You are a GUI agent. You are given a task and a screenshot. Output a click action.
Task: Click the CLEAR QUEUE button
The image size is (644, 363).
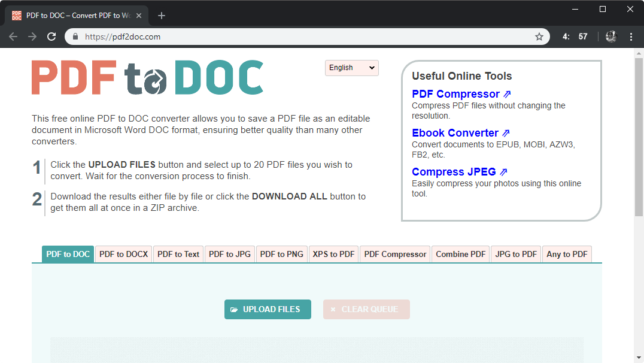click(366, 309)
